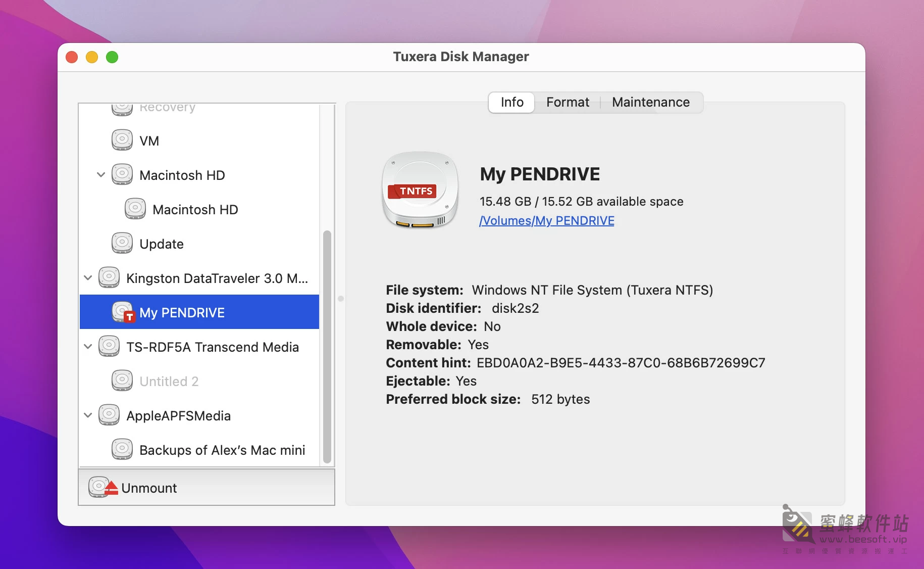
Task: Click the nested Macintosh HD volume icon
Action: (x=135, y=209)
